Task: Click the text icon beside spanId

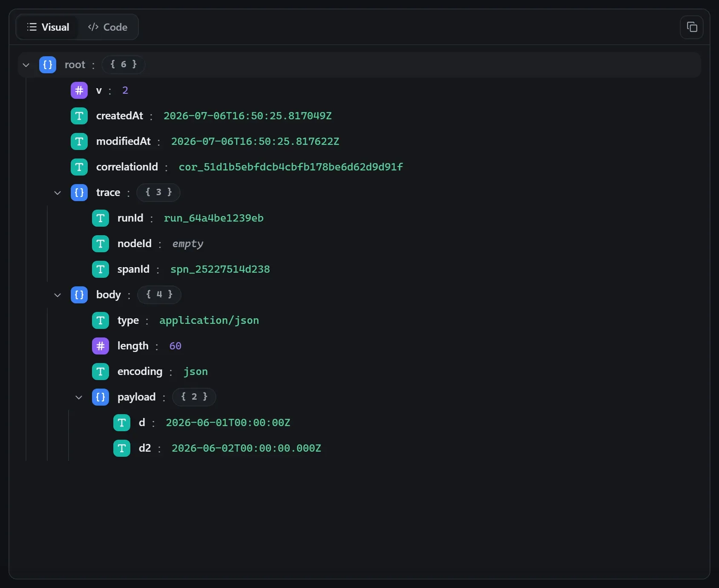Action: [x=101, y=269]
